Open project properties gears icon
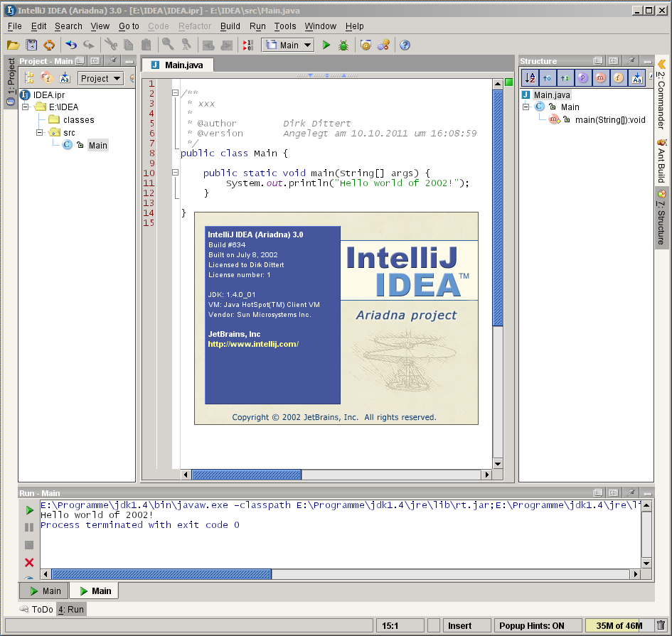The width and height of the screenshot is (672, 636). pos(383,45)
